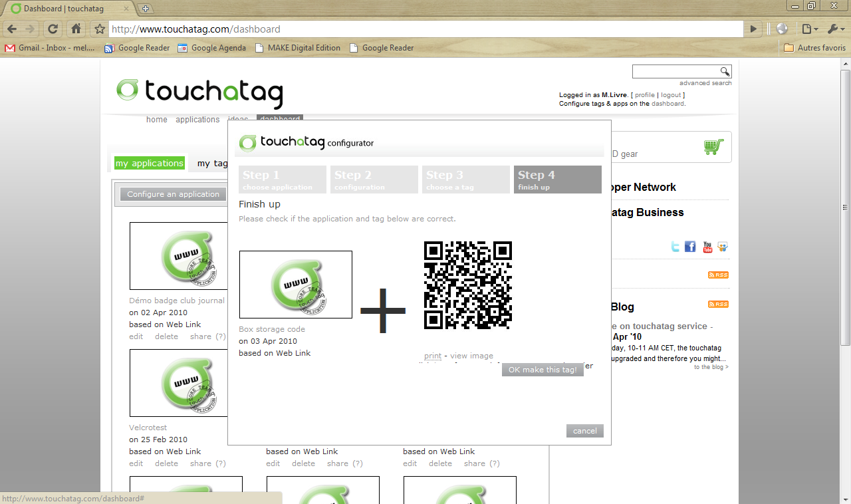This screenshot has height=504, width=851.
Task: Click the Configure an application button
Action: click(174, 194)
